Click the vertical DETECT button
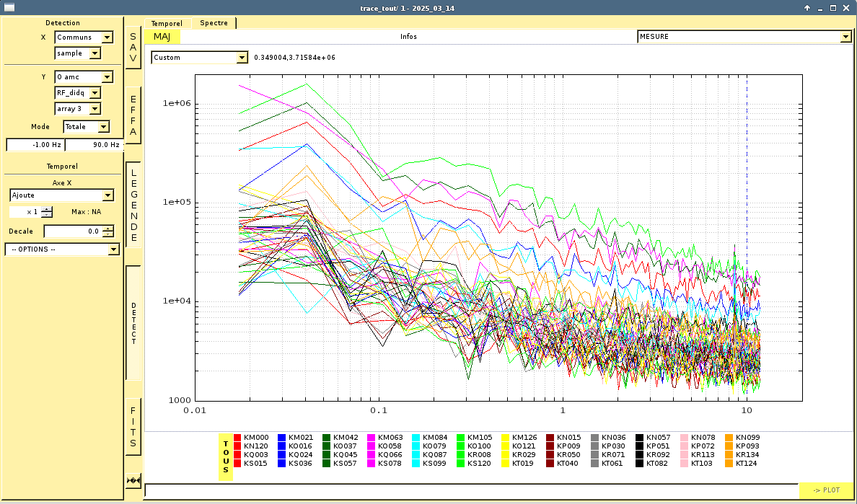 (x=133, y=323)
